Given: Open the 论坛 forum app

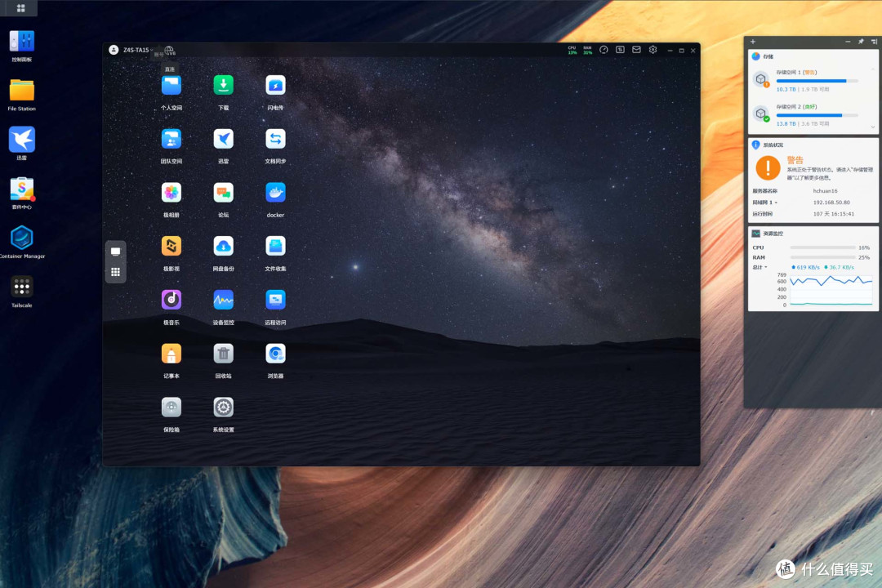Looking at the screenshot, I should [223, 193].
